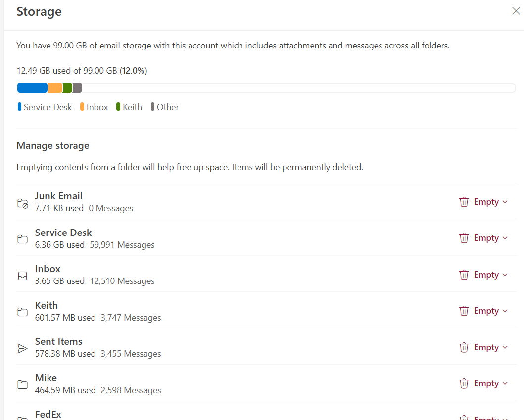
Task: Close the Storage panel
Action: click(x=516, y=11)
